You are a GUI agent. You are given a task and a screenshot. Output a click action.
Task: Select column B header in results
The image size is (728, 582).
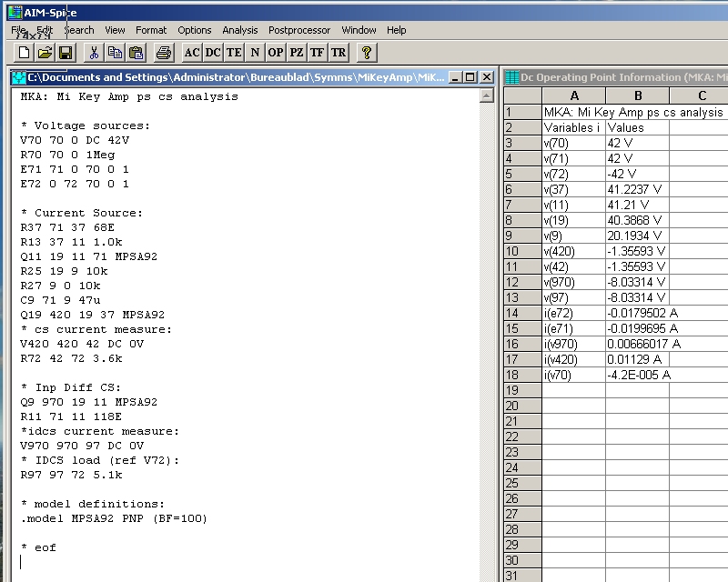click(x=638, y=95)
